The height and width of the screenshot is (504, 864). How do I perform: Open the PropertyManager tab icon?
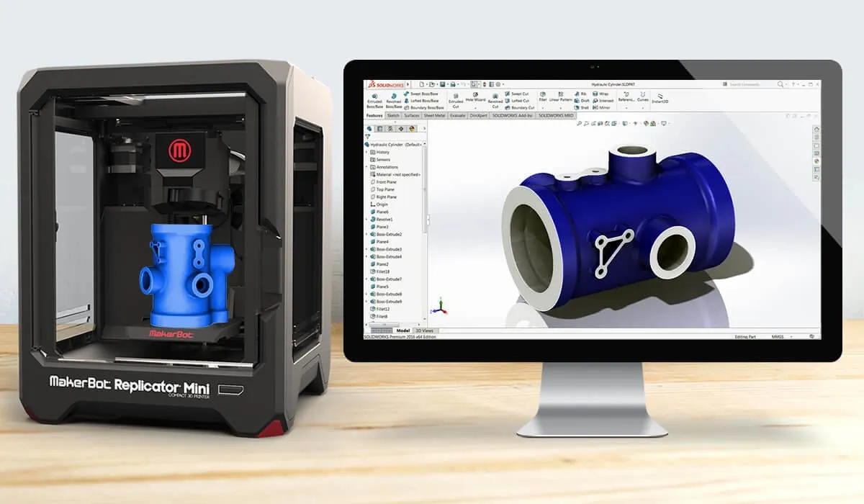pos(379,129)
